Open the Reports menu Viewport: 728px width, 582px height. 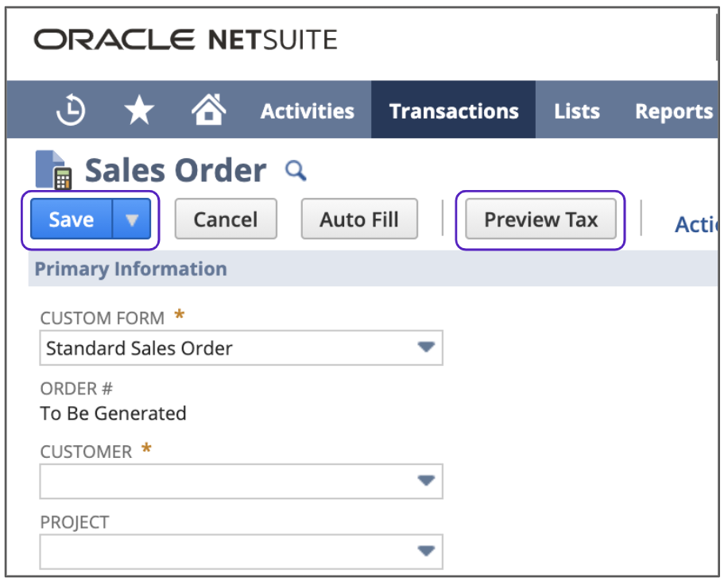[673, 111]
